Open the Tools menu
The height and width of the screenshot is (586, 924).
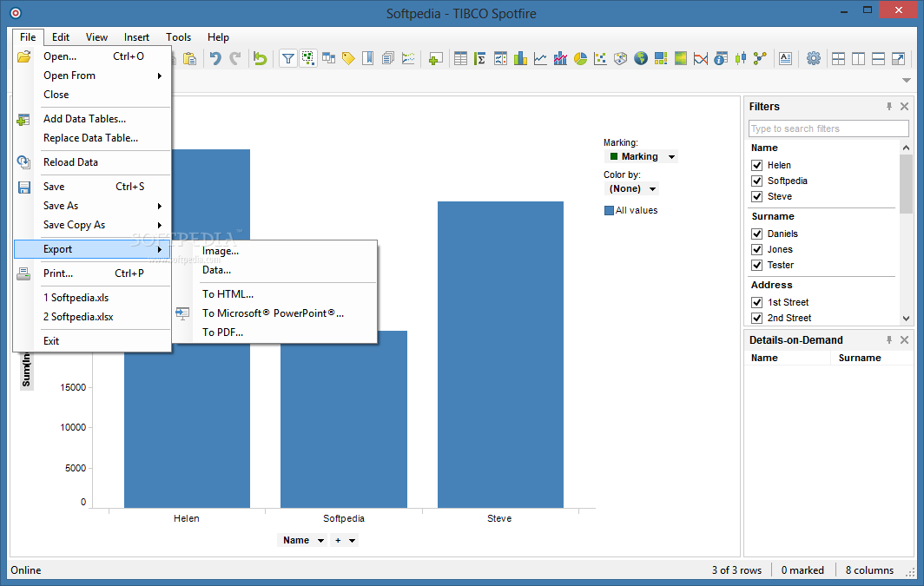179,37
